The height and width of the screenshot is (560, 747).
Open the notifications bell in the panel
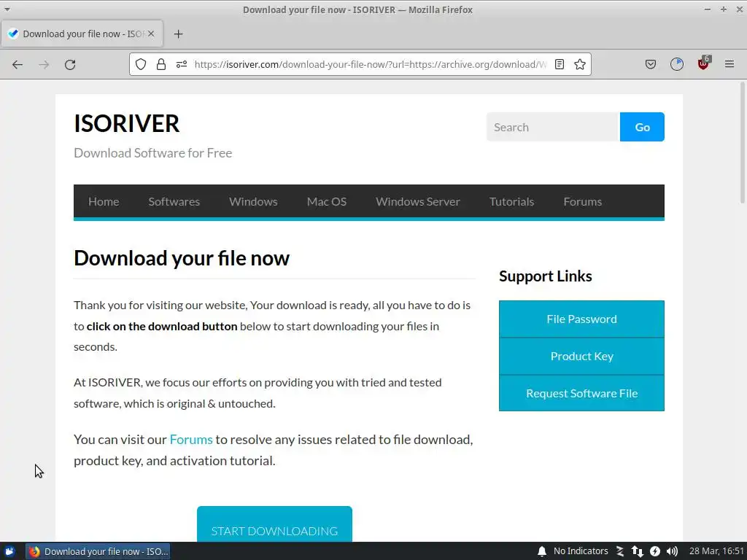tap(542, 551)
